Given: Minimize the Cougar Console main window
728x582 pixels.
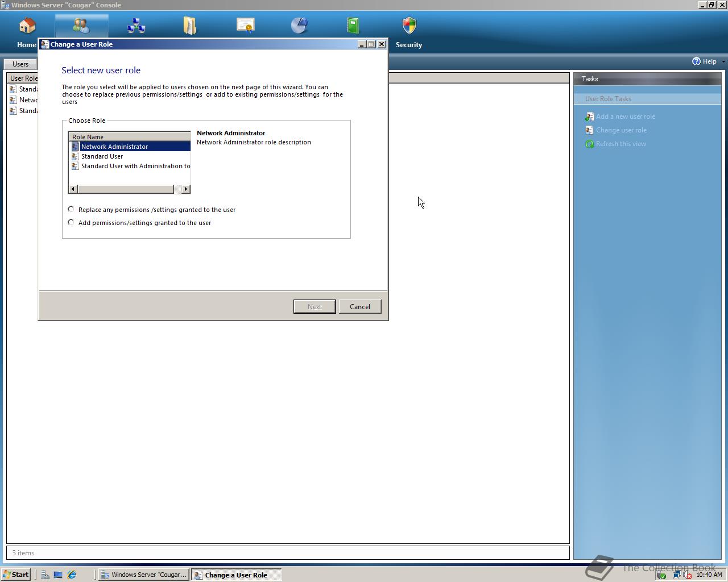Looking at the screenshot, I should coord(702,5).
